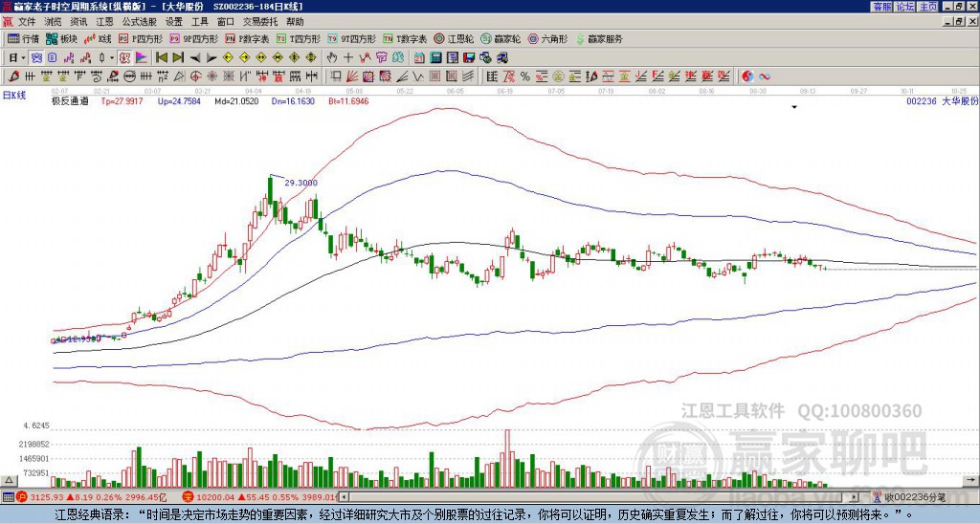
Task: Click the status bar grid icon
Action: (x=8, y=497)
